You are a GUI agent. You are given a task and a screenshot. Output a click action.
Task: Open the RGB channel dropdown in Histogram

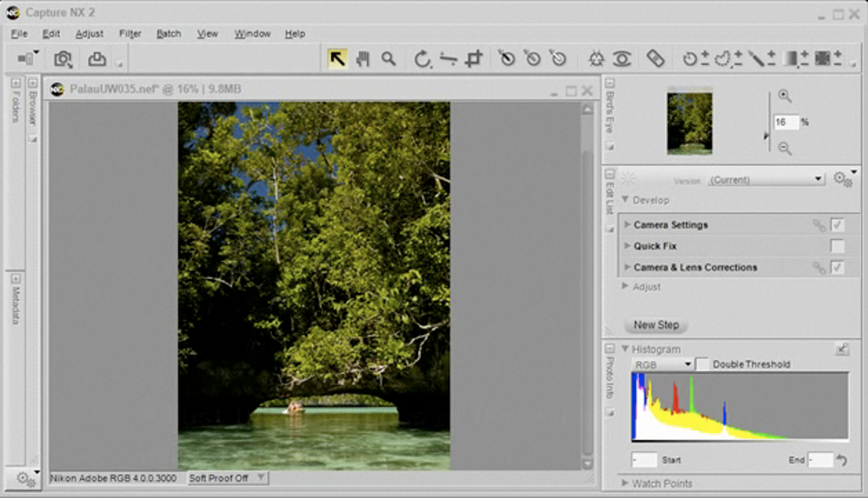663,364
